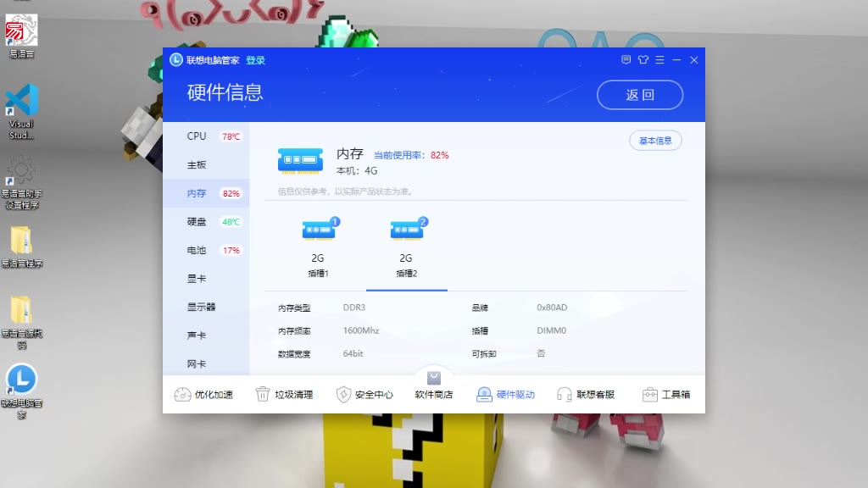Open the 易语言助手设置程序 desktop shortcut
This screenshot has width=868, height=488.
pyautogui.click(x=21, y=182)
